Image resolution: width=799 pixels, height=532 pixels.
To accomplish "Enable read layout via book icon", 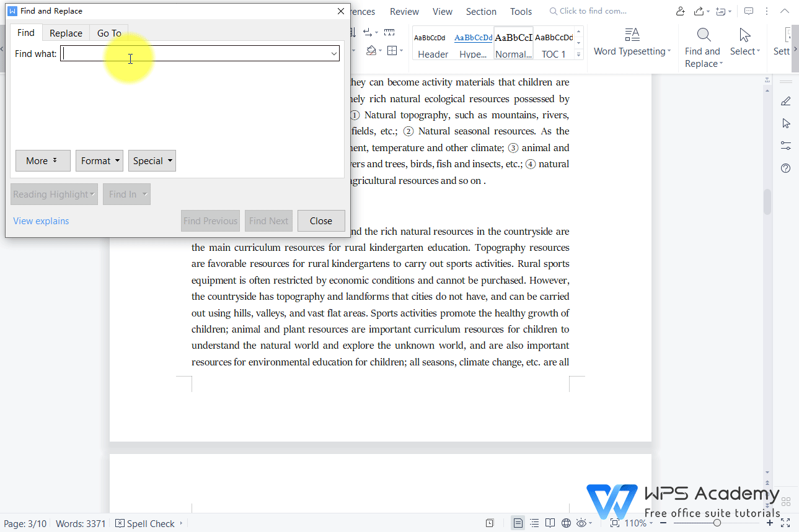I will coord(550,523).
